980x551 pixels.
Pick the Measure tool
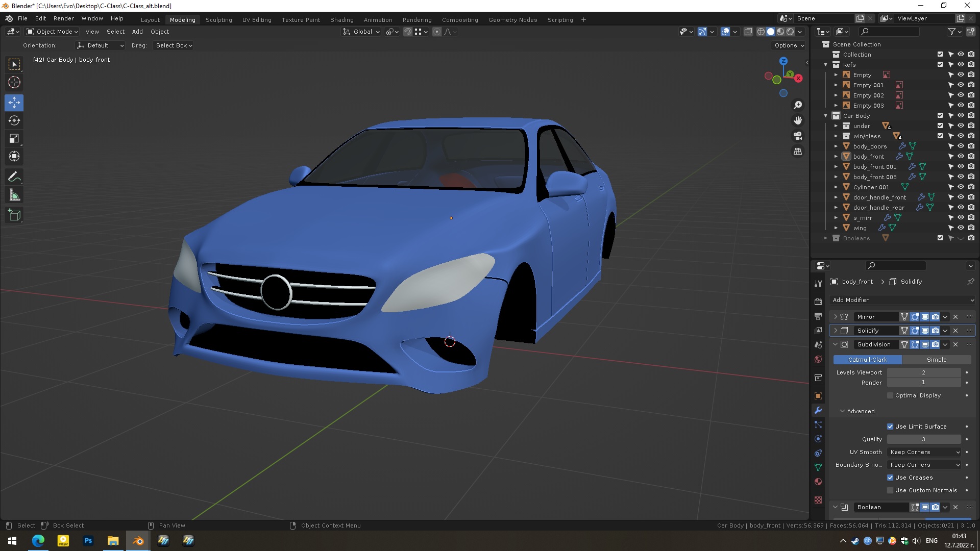[14, 195]
